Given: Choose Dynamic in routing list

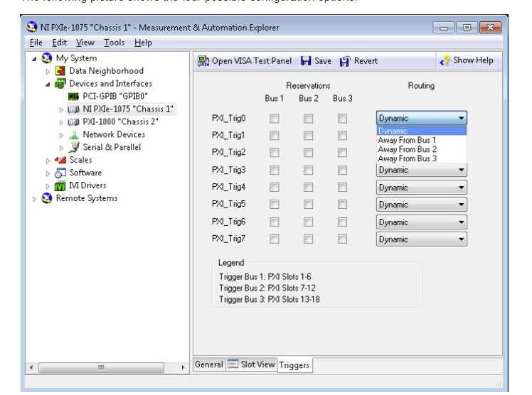Looking at the screenshot, I should pos(421,131).
